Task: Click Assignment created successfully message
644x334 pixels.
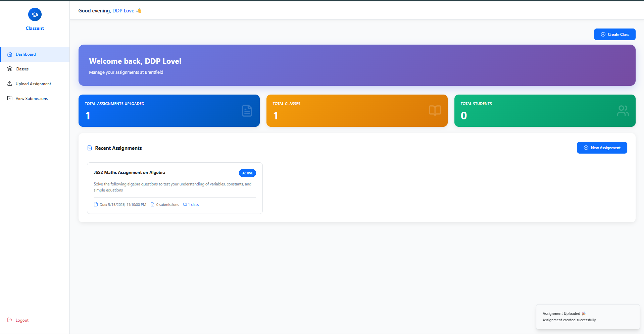Action: [569, 320]
